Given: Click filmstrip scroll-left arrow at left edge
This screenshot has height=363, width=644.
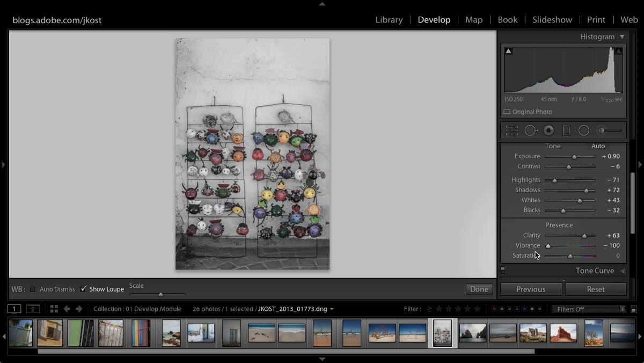Looking at the screenshot, I should 4,337.
